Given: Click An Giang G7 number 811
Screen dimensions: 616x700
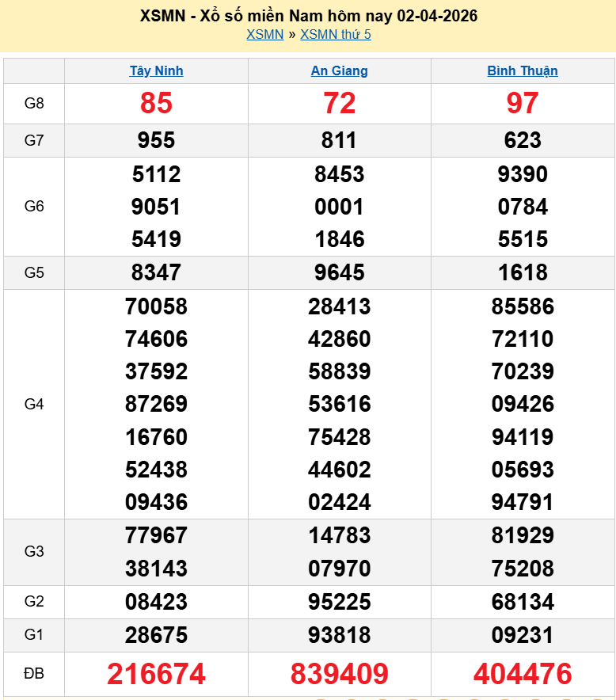Looking at the screenshot, I should pos(339,140).
